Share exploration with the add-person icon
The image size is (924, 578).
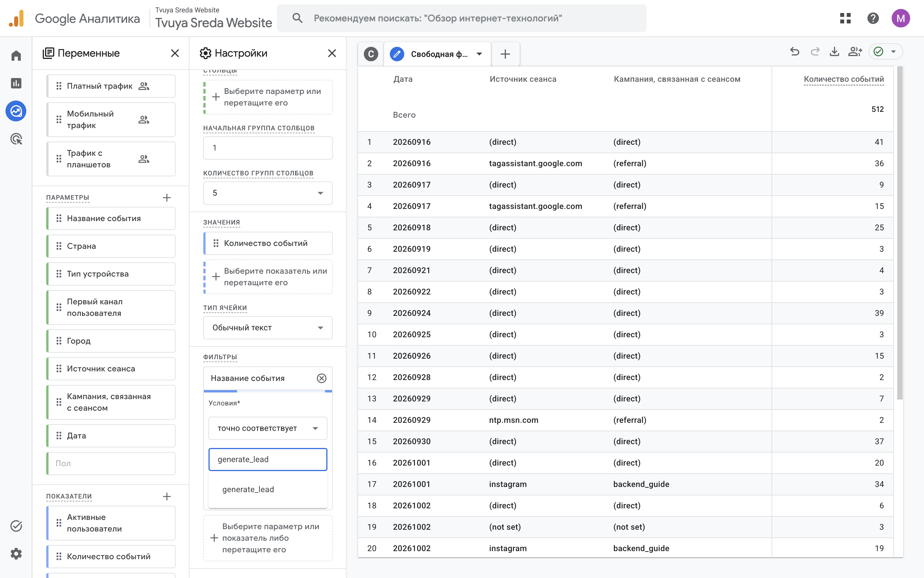855,52
